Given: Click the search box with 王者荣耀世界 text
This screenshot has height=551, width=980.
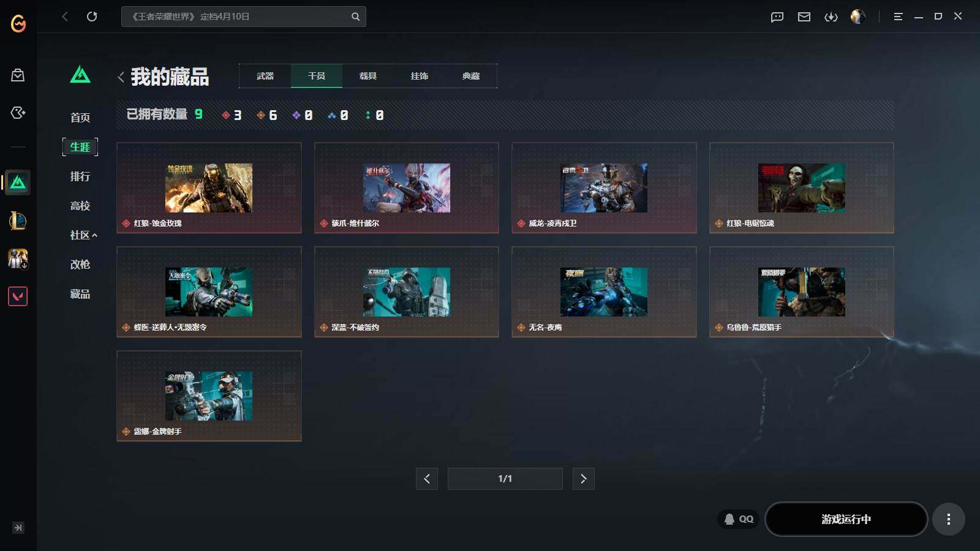Looking at the screenshot, I should point(243,17).
